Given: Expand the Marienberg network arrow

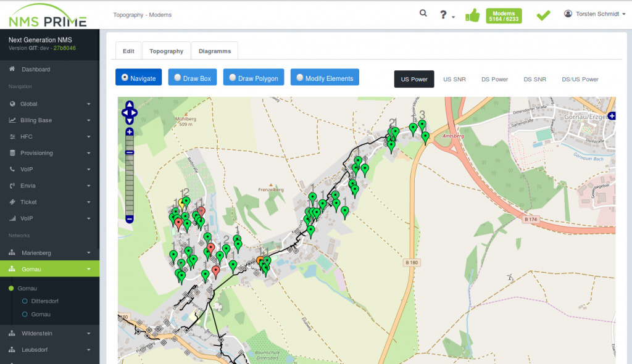Looking at the screenshot, I should point(89,253).
